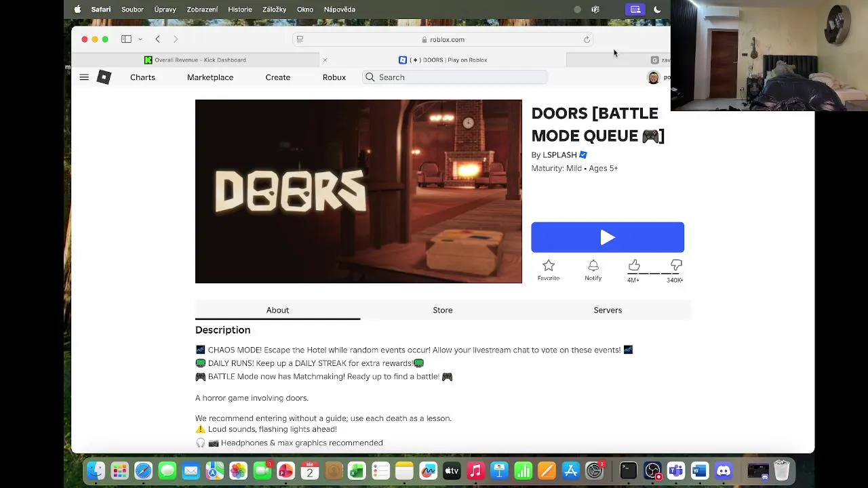Click the Create navigation link

(278, 77)
